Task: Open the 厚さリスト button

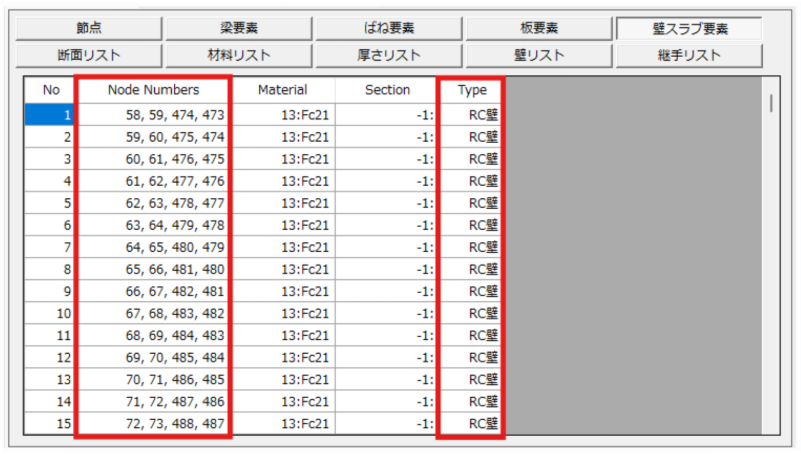Action: pyautogui.click(x=388, y=55)
